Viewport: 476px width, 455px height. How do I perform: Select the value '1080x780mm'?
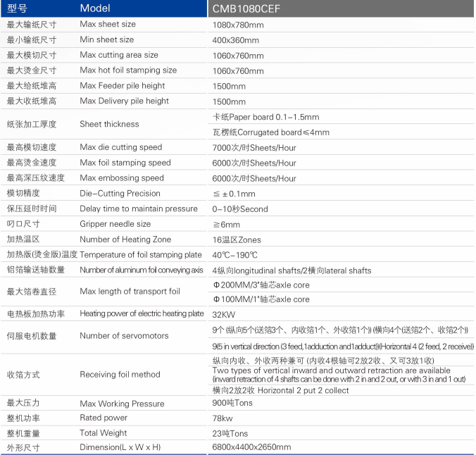coord(238,25)
